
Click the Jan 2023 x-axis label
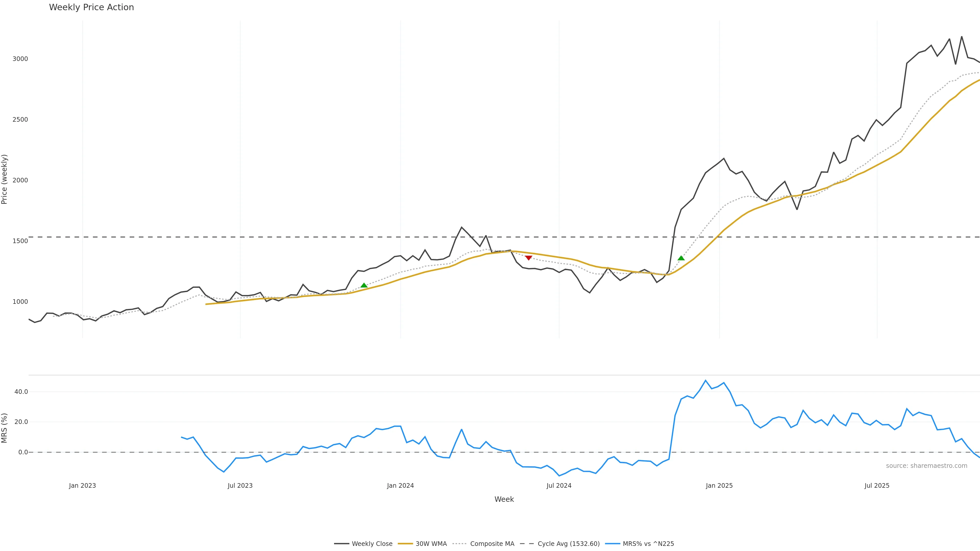[x=82, y=486]
